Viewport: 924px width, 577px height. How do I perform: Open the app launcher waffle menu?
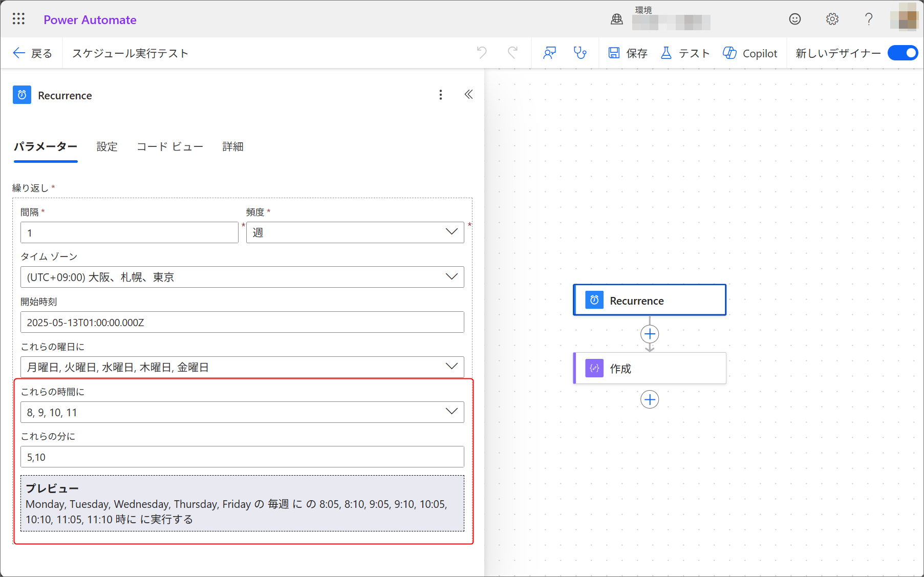click(18, 19)
